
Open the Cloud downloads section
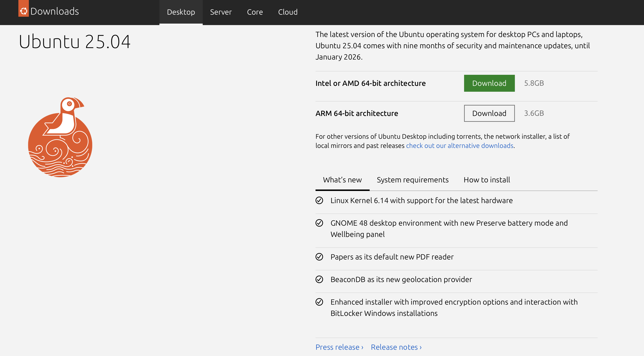[x=288, y=12]
